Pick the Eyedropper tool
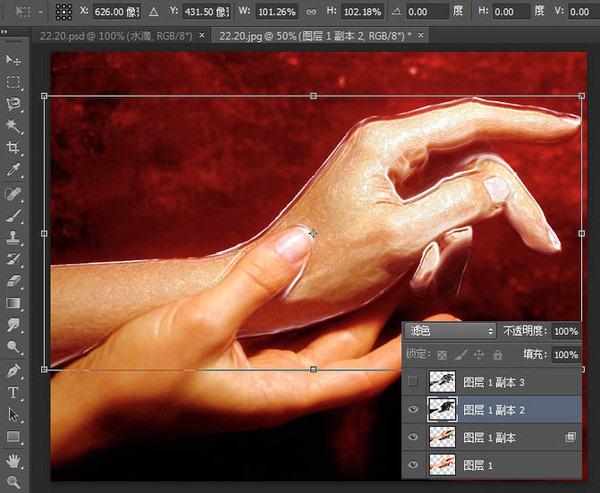600x493 pixels. pyautogui.click(x=13, y=170)
